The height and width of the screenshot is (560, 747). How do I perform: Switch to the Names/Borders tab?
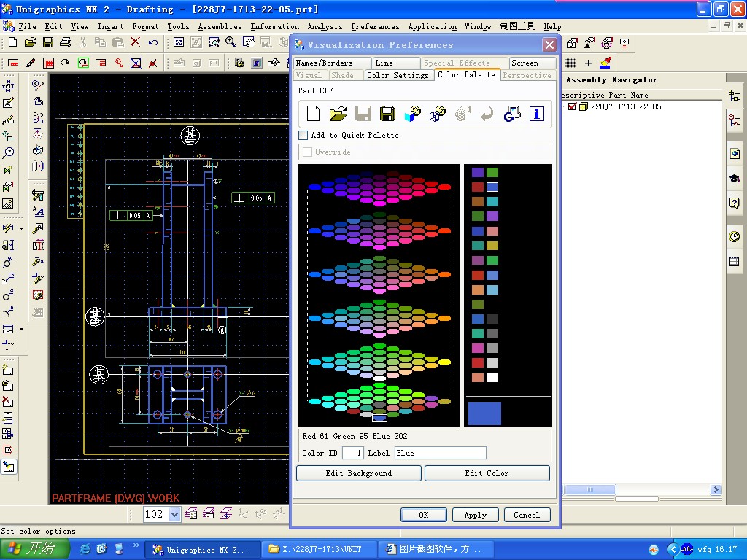[325, 63]
